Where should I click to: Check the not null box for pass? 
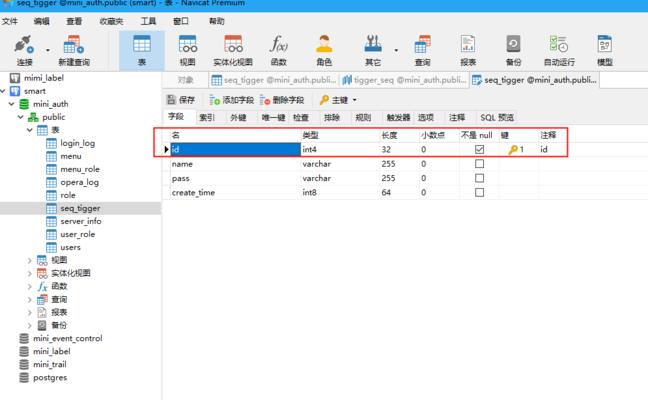click(479, 178)
